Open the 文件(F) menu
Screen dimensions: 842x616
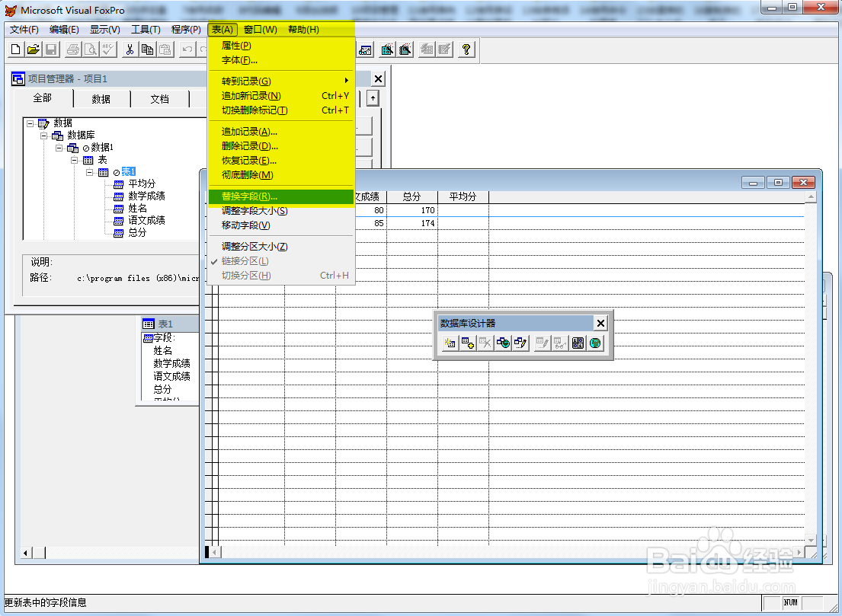click(x=24, y=30)
